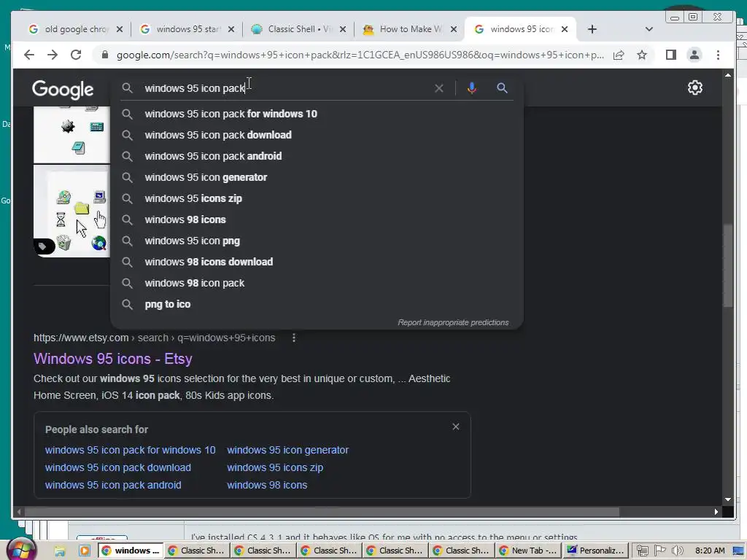Open new tab with plus button
The width and height of the screenshot is (747, 560).
592,29
